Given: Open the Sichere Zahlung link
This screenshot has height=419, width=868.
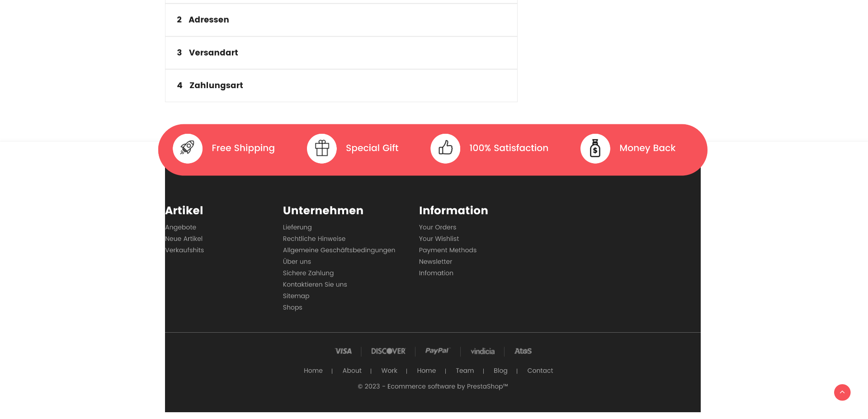Looking at the screenshot, I should [x=308, y=273].
